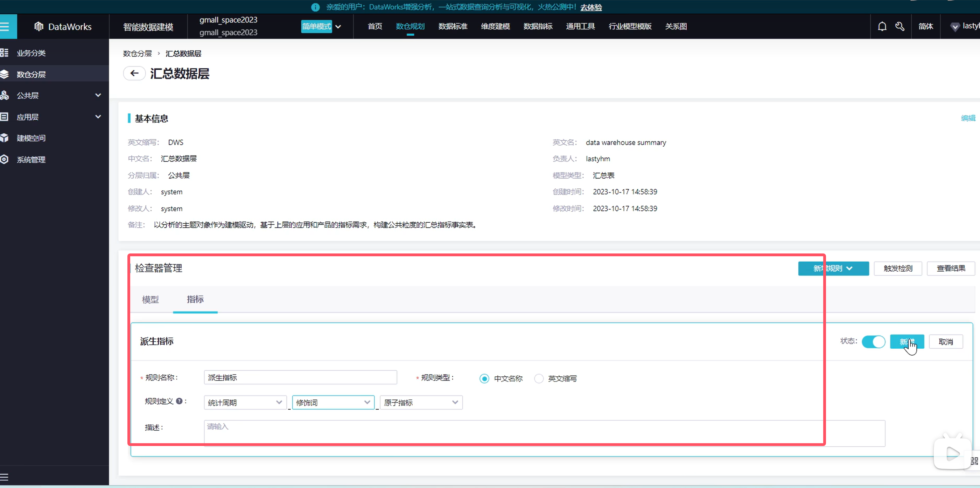The height and width of the screenshot is (488, 980).
Task: Select the 英文缩写 radio button
Action: [x=539, y=379]
